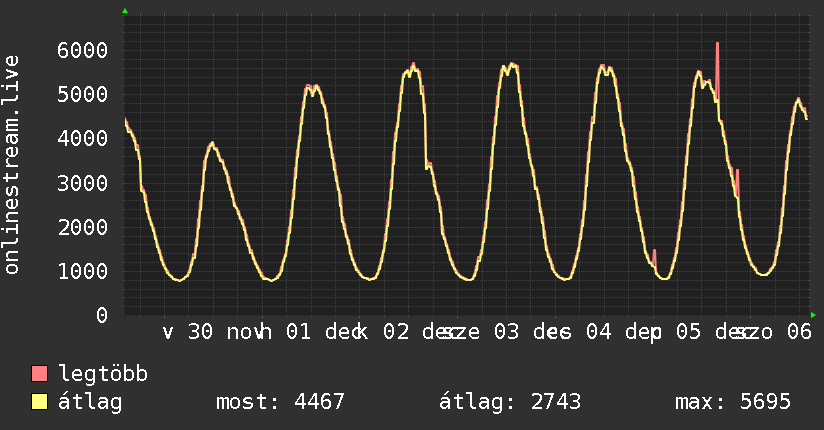This screenshot has width=824, height=430.
Task: Click the yellow átlag legend color swatch
Action: click(40, 402)
